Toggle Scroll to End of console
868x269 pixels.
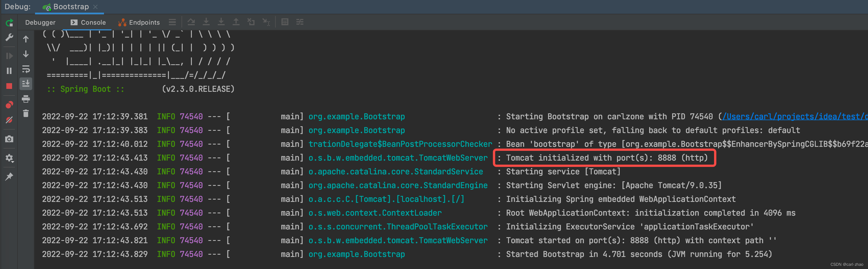coord(26,84)
